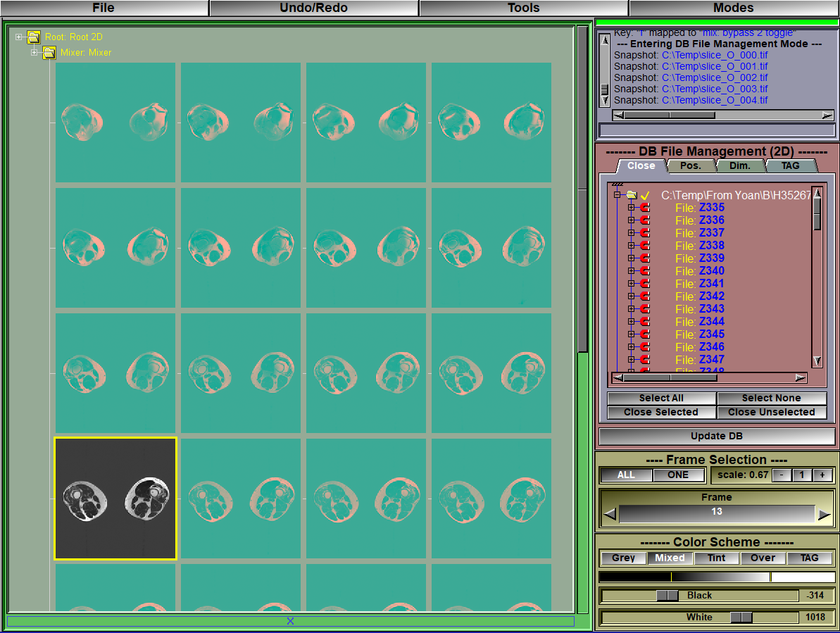
Task: Open the Tools menu
Action: pos(523,8)
